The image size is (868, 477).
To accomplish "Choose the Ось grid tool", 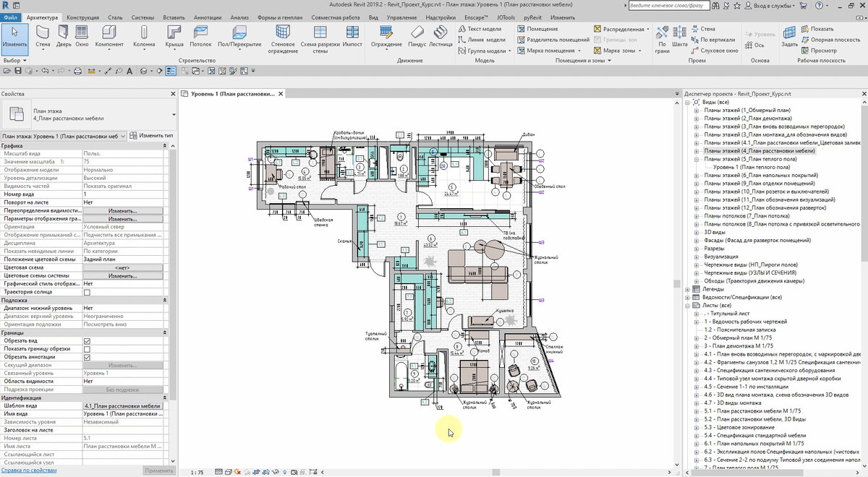I will pyautogui.click(x=754, y=45).
